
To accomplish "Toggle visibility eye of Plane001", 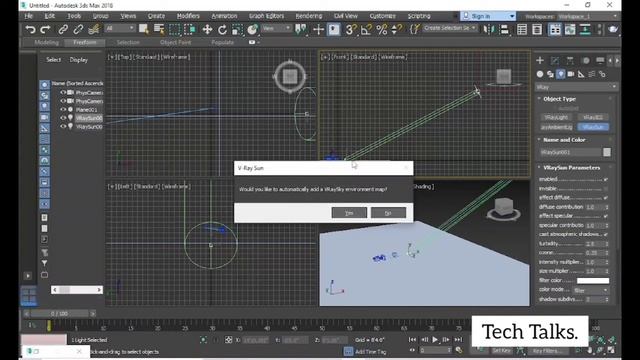I will tap(63, 109).
